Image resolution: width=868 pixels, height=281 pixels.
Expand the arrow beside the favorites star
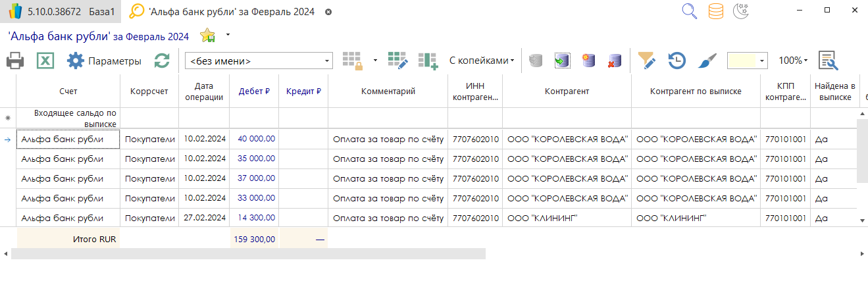click(x=228, y=34)
